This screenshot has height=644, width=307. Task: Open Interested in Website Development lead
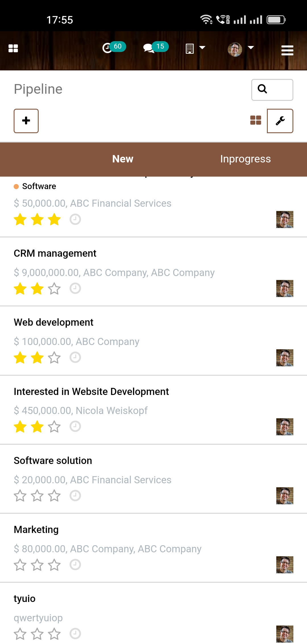click(91, 392)
